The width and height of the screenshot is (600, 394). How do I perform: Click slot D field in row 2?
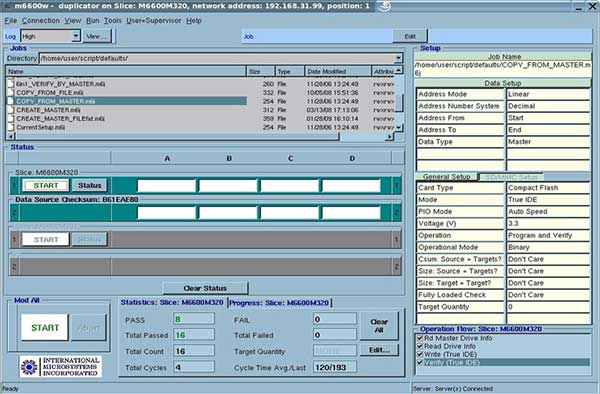[x=351, y=213]
